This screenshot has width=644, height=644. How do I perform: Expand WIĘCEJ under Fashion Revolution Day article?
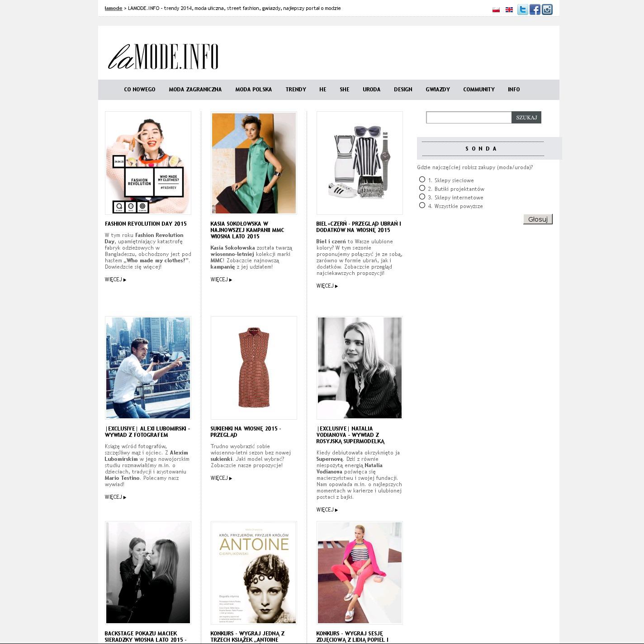[115, 279]
